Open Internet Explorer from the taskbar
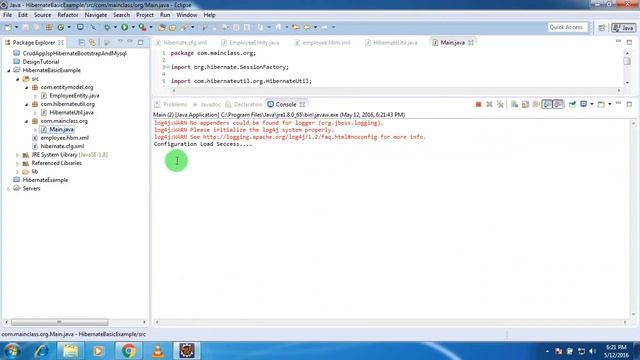 [x=41, y=351]
